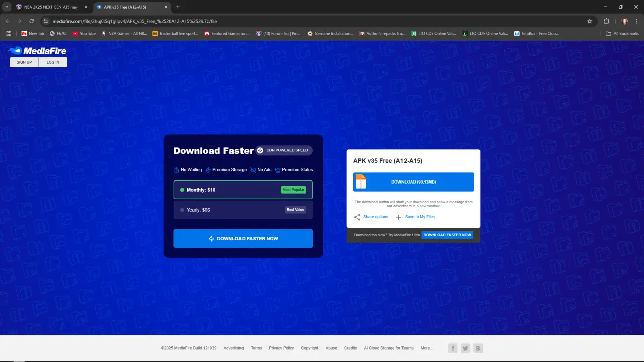Screen dimensions: 644x362
Task: Switch to the APK v35 Free tab
Action: click(x=131, y=7)
